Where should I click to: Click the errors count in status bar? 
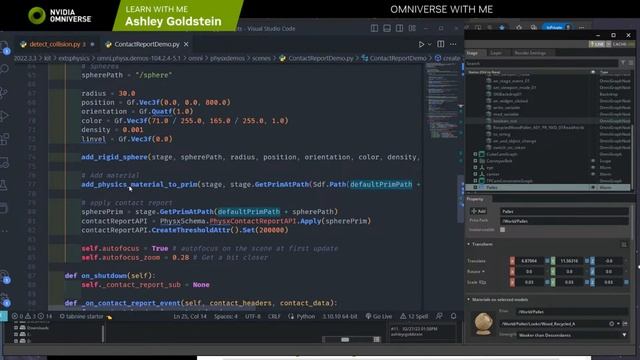point(18,316)
